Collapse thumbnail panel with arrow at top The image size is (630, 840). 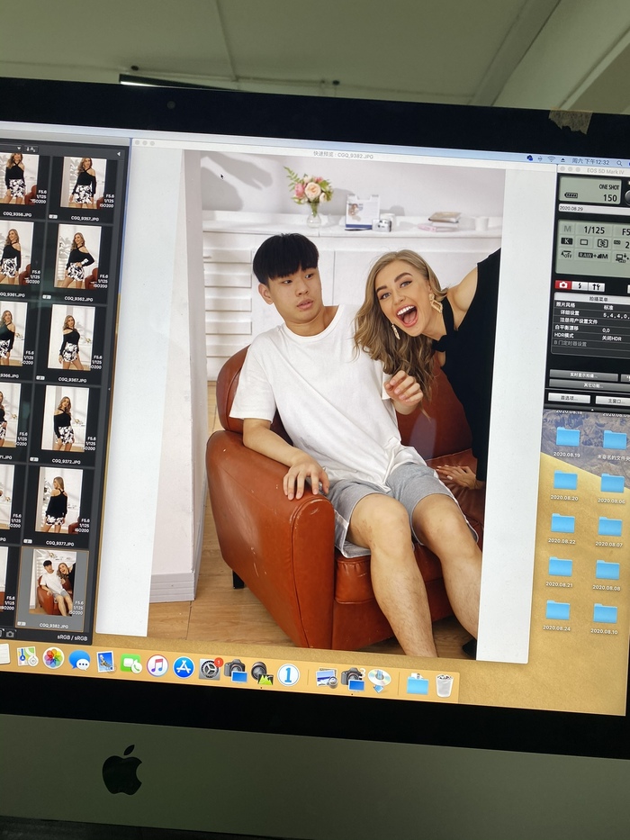click(x=119, y=154)
